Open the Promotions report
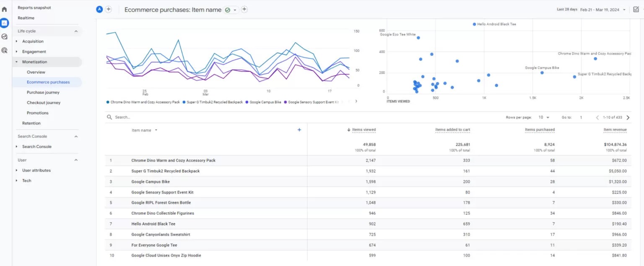The height and width of the screenshot is (266, 644). [x=38, y=113]
